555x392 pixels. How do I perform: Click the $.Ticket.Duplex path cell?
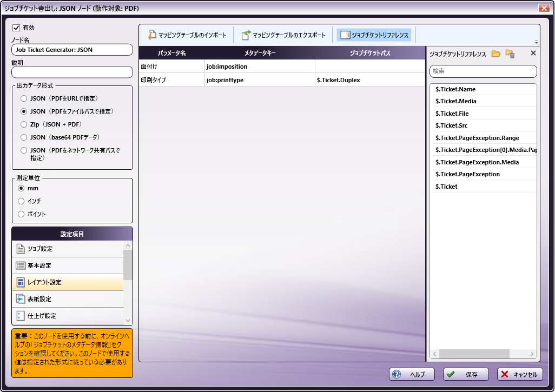pos(370,80)
